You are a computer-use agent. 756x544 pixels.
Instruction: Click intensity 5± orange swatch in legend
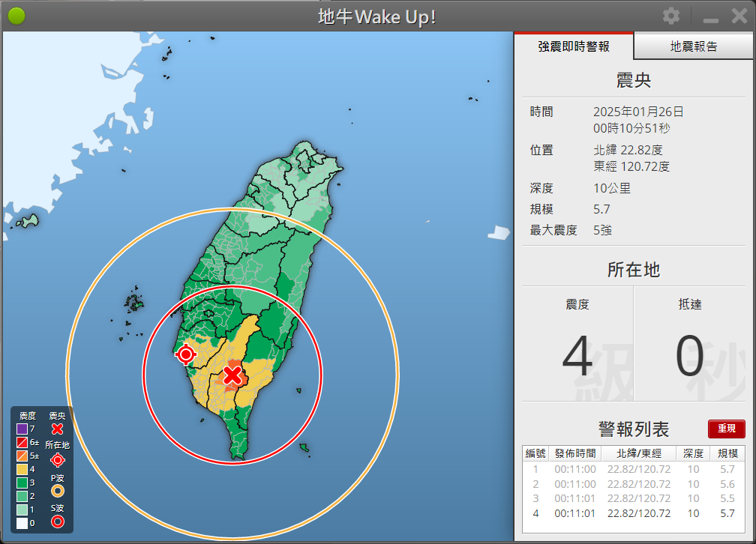coord(22,456)
